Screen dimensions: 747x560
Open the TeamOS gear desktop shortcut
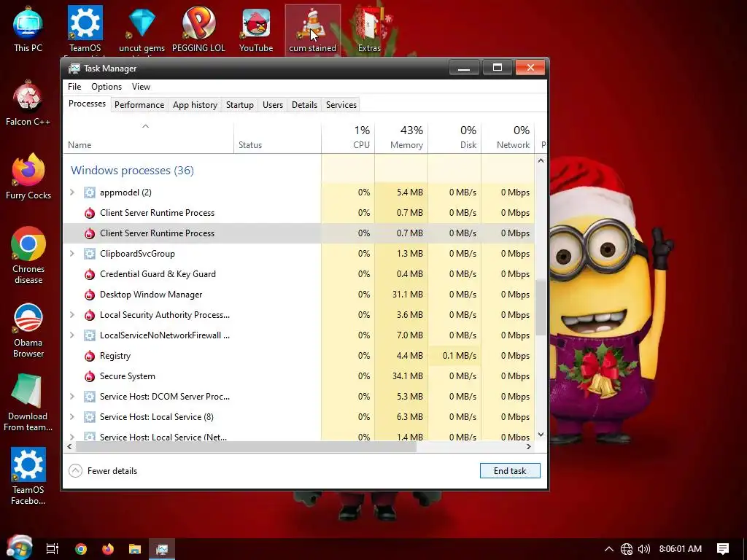[x=85, y=29]
